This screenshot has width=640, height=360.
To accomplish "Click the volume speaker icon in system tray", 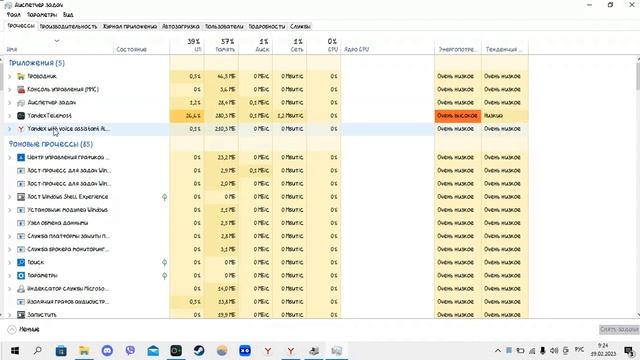I will click(x=554, y=351).
